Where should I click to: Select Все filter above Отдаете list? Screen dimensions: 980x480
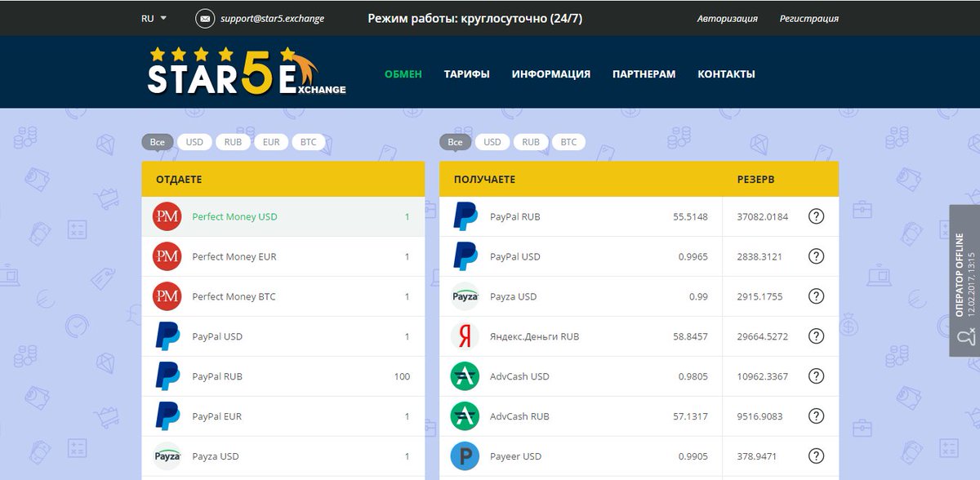click(x=158, y=142)
